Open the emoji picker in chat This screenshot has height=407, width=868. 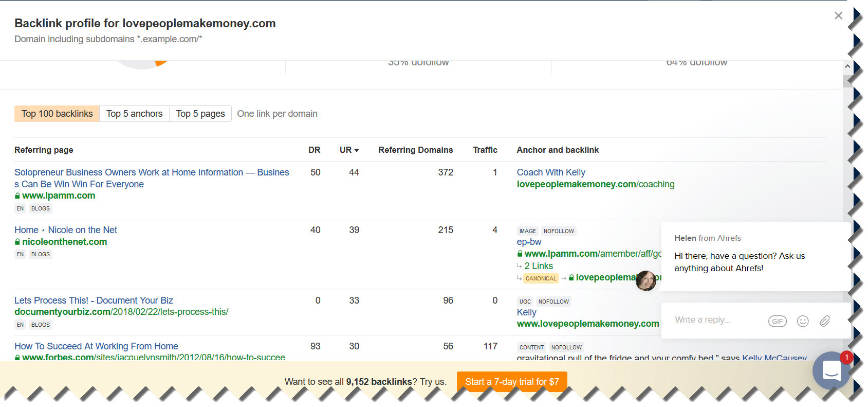[x=803, y=321]
